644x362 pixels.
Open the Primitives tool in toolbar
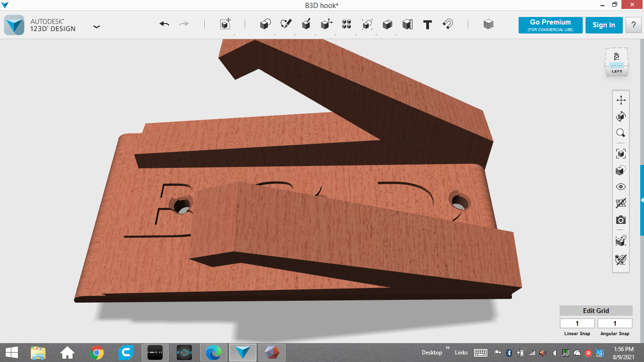click(x=265, y=25)
